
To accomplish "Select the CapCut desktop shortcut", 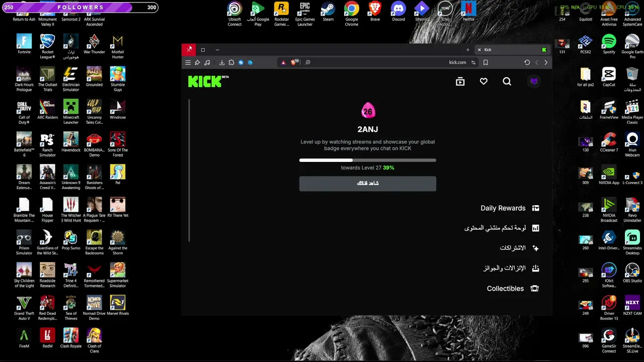I will [609, 77].
